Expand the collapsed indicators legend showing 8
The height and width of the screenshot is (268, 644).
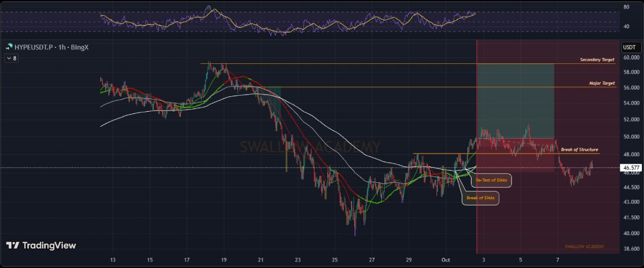[11, 59]
